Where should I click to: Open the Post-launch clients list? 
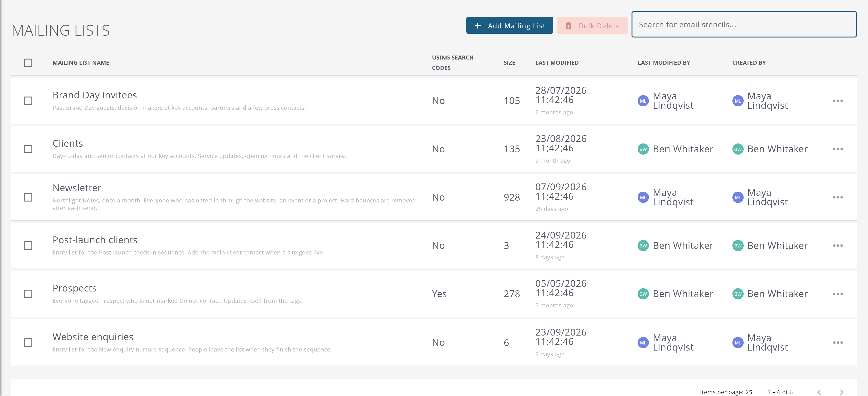click(x=95, y=240)
